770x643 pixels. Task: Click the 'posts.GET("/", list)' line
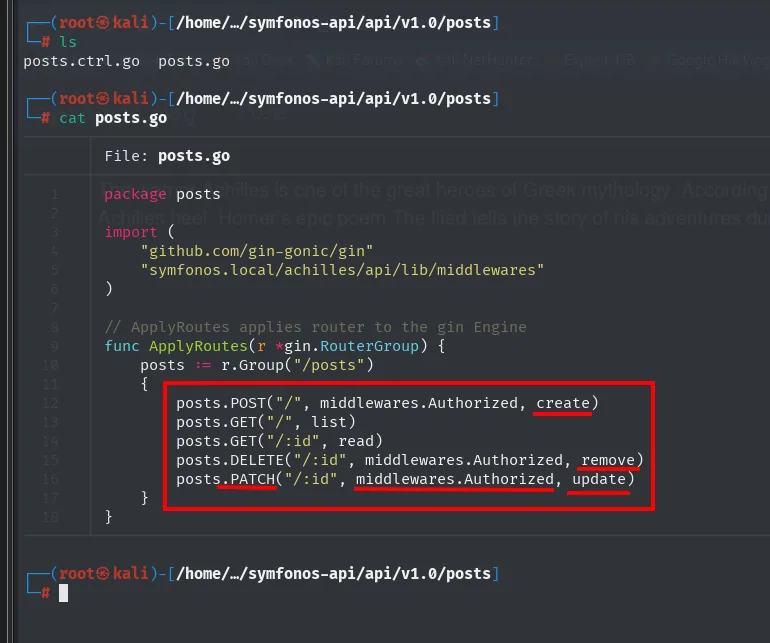266,422
